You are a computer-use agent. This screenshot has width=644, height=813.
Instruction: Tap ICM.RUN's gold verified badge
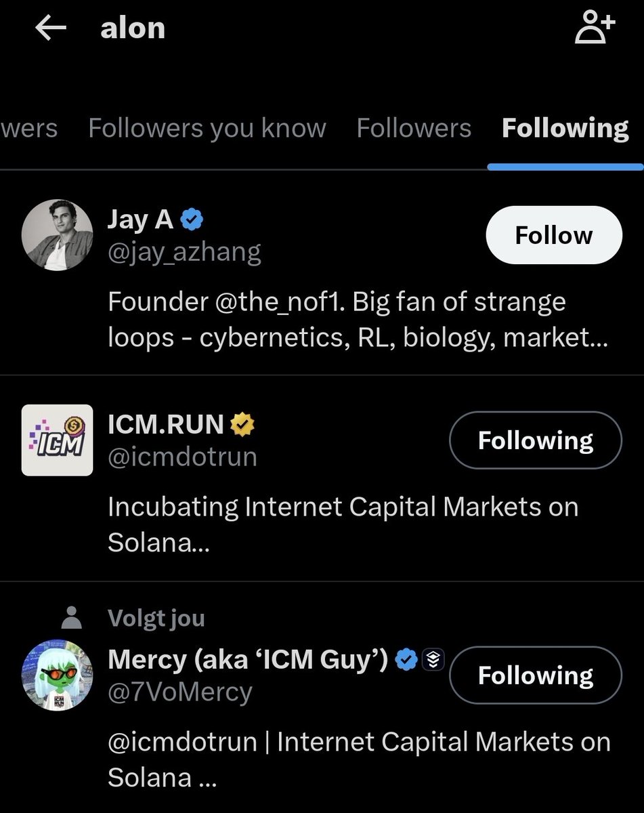[x=242, y=425]
